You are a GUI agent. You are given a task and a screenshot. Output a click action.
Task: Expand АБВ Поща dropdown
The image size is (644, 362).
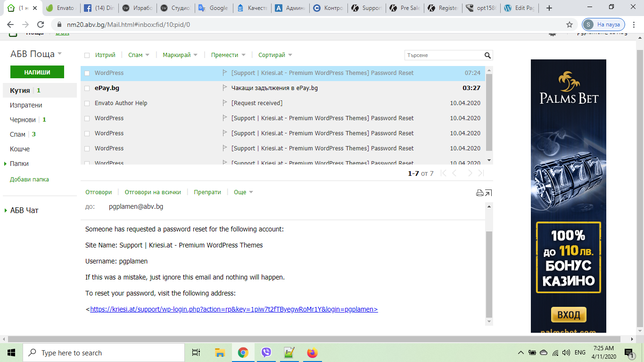click(x=60, y=55)
